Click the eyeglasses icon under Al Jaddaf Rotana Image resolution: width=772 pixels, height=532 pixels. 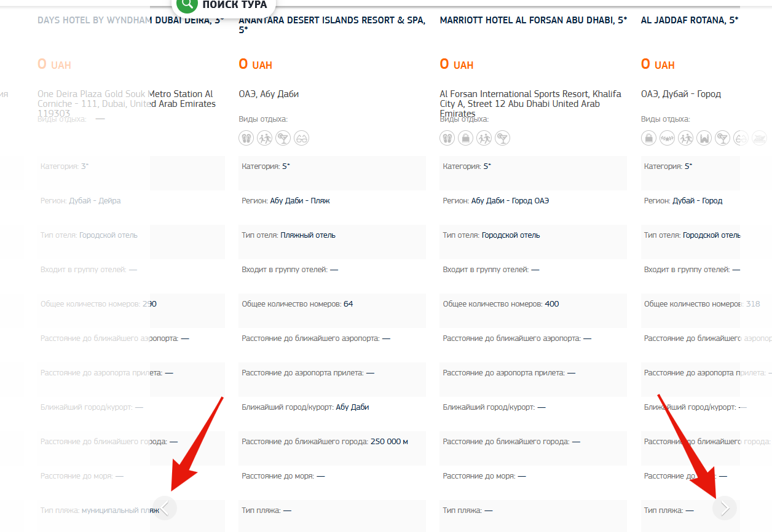click(x=741, y=138)
